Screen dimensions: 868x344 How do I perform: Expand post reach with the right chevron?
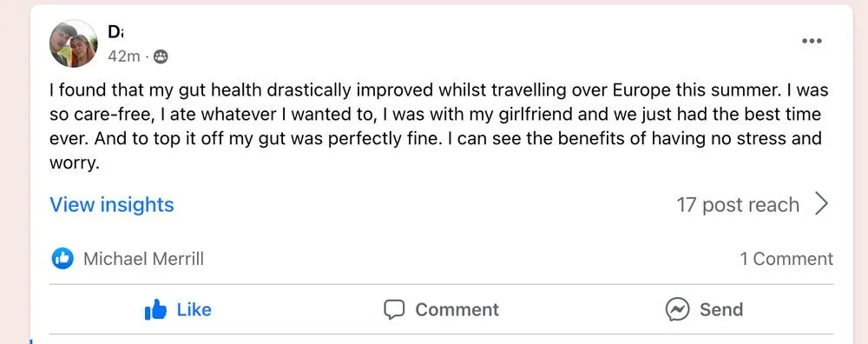822,204
